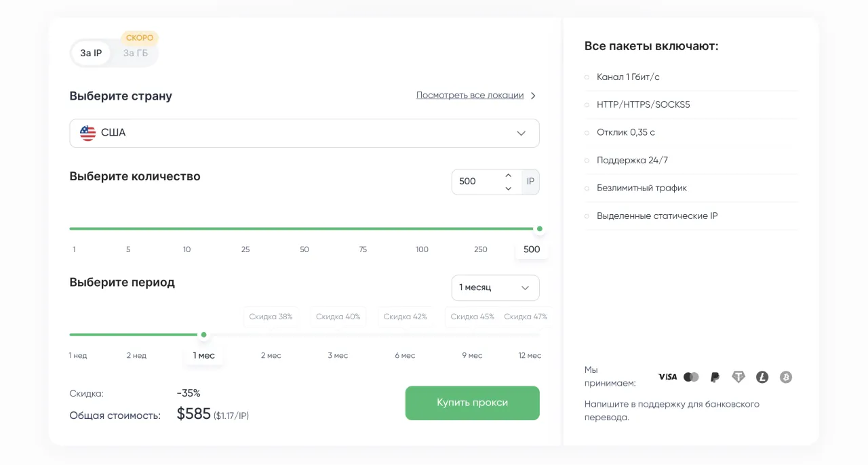
Task: Select the 6 мес period
Action: tap(406, 355)
